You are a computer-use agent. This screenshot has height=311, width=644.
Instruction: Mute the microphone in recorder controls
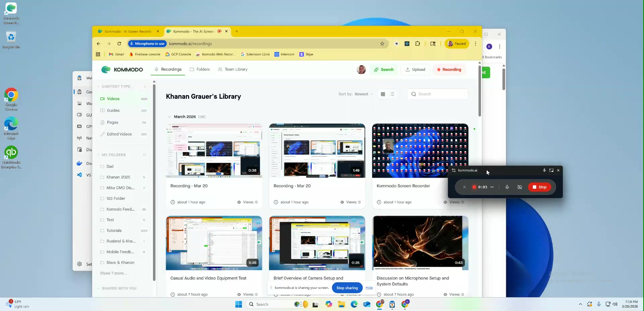pyautogui.click(x=507, y=187)
